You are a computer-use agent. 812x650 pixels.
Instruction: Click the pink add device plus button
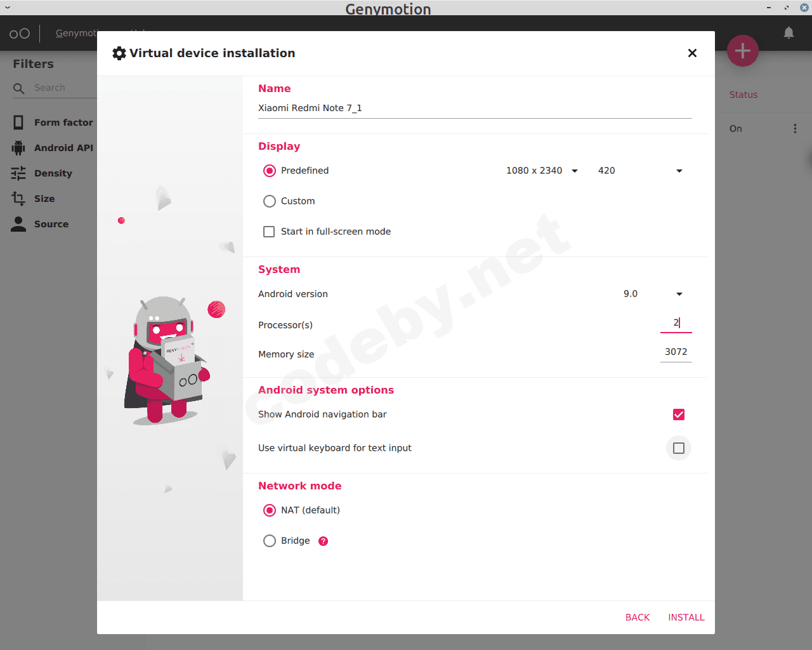(x=743, y=51)
